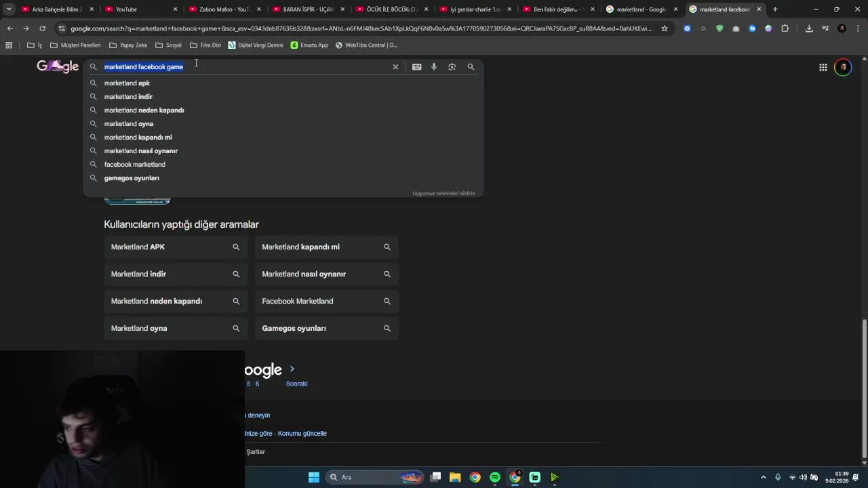This screenshot has width=868, height=488.
Task: Start voice search with the microphone icon
Action: pyautogui.click(x=434, y=67)
